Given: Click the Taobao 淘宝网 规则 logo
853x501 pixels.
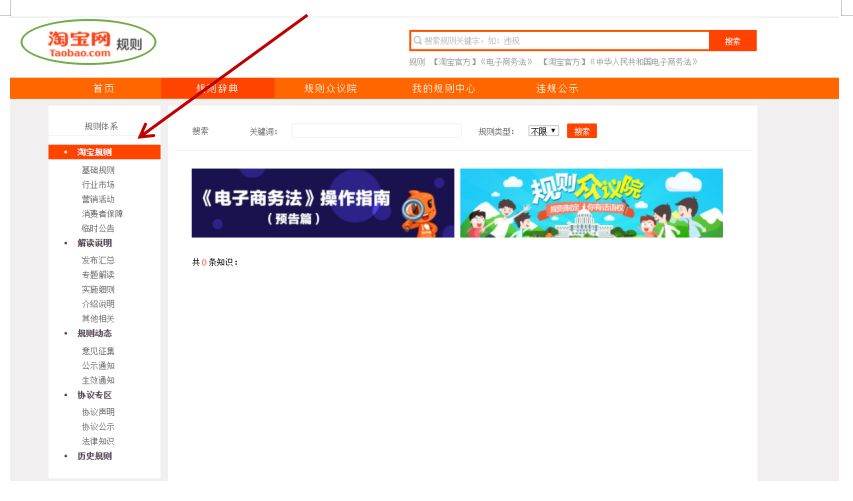Looking at the screenshot, I should tap(89, 42).
